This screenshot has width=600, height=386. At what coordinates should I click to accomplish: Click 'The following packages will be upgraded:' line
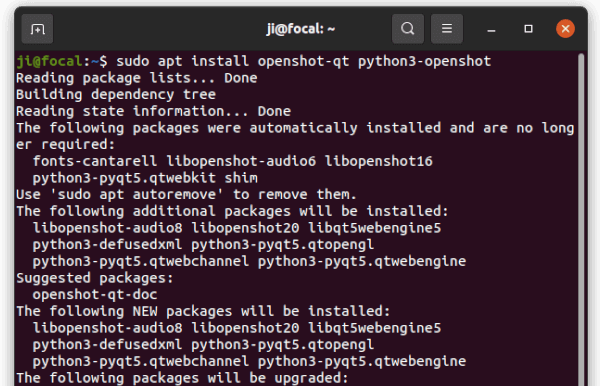(183, 378)
